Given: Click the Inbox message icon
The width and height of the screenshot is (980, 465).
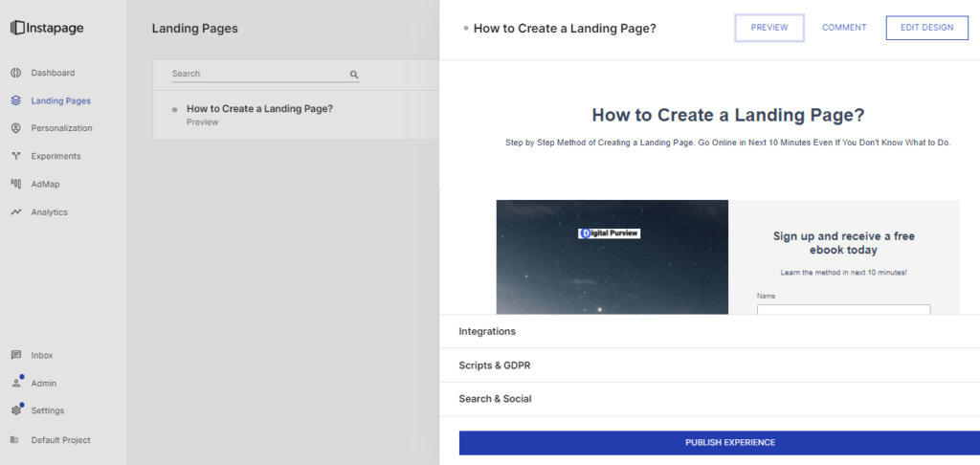Looking at the screenshot, I should tap(16, 355).
